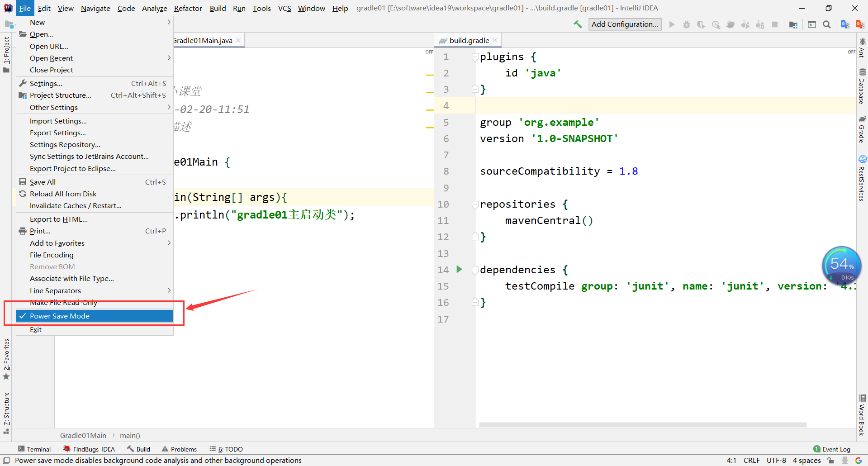The width and height of the screenshot is (868, 466).
Task: Open the Event Log
Action: click(832, 449)
